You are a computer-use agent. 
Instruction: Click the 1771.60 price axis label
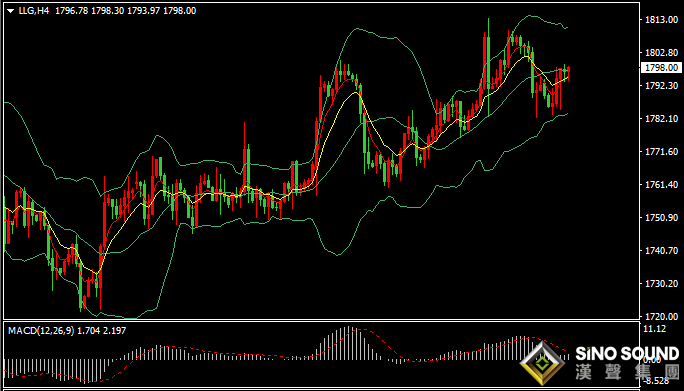point(661,151)
